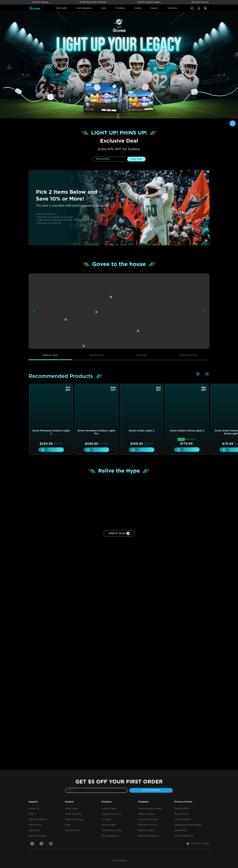Viewport: 238px width, 868px height.
Task: Switch to Kickoff Zone tab
Action: click(96, 355)
